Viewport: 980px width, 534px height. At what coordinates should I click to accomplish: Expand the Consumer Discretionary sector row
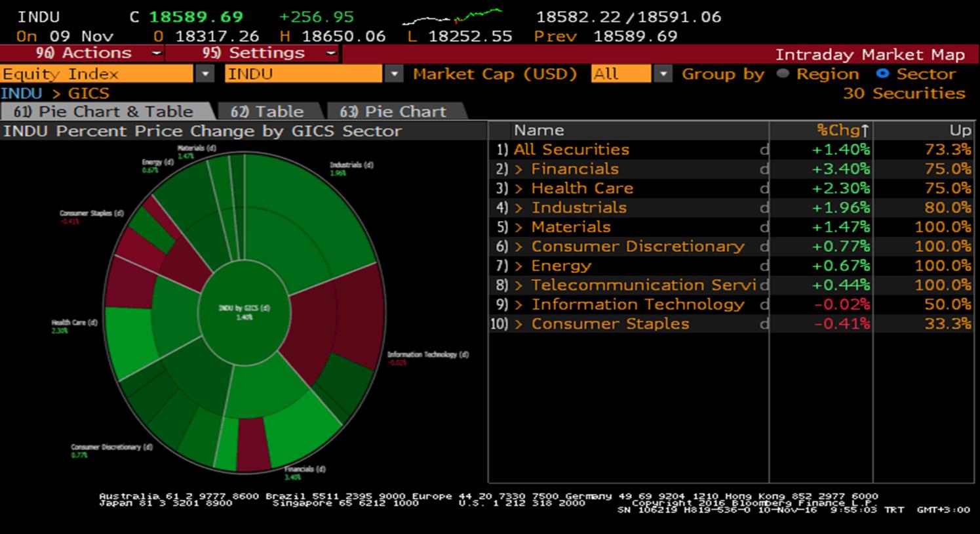tap(519, 247)
